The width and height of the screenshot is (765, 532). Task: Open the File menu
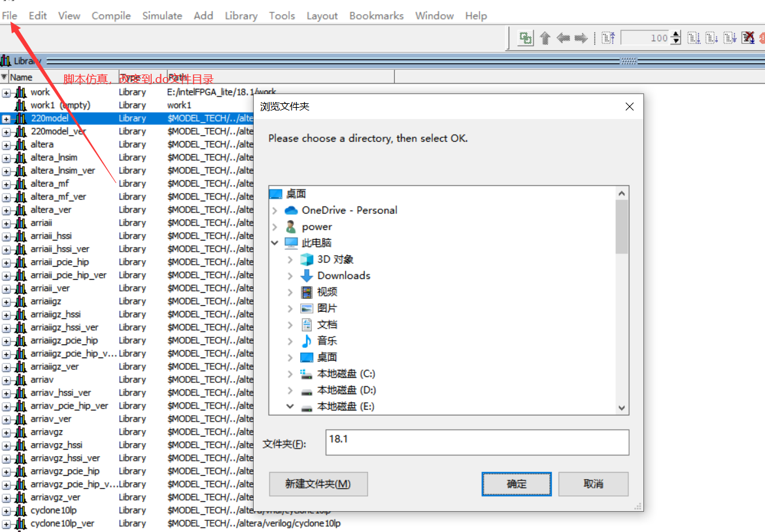click(x=9, y=16)
